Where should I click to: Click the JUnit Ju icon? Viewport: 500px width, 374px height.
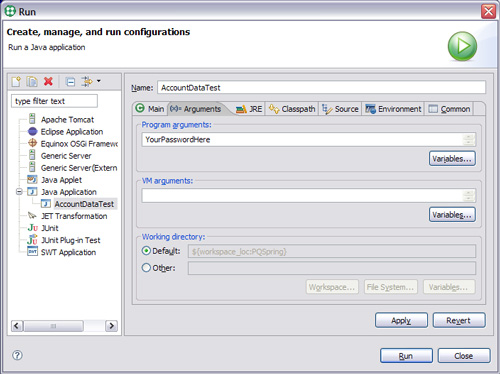pos(33,228)
